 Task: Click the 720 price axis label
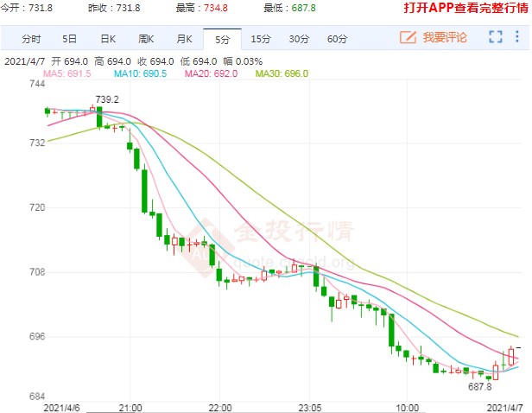37,207
